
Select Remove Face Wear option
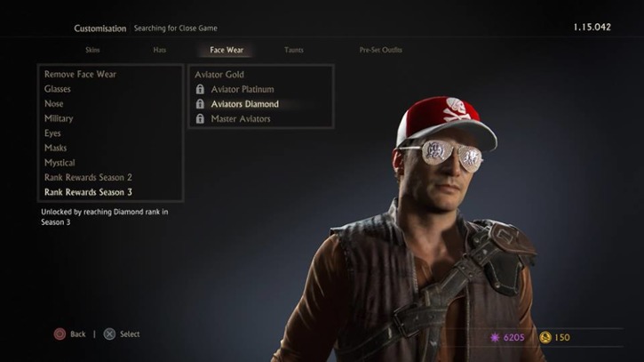80,74
